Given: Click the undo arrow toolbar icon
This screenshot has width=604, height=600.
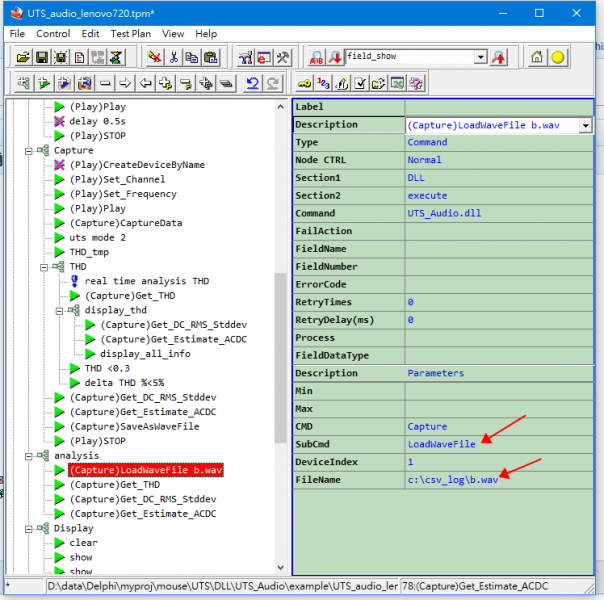Looking at the screenshot, I should click(253, 83).
